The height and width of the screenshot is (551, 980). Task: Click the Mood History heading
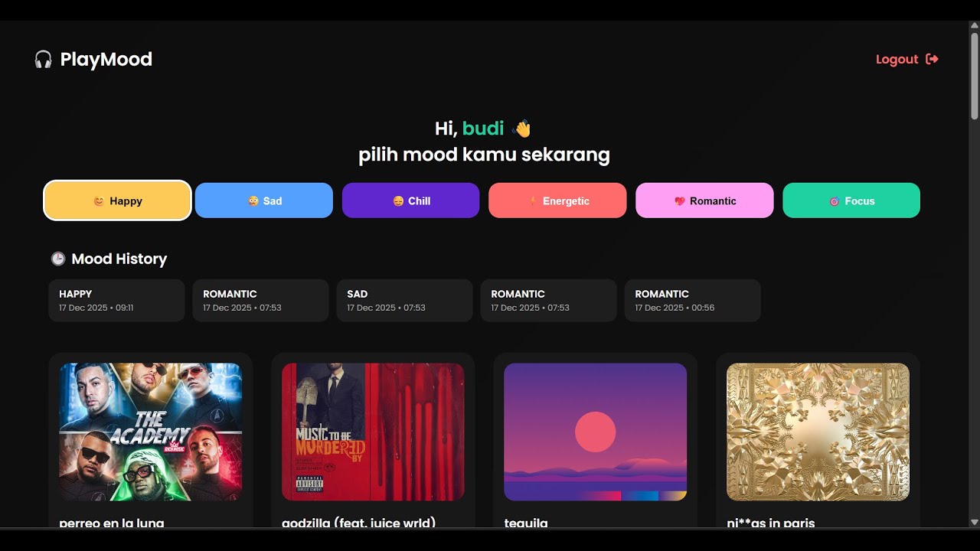pyautogui.click(x=119, y=259)
